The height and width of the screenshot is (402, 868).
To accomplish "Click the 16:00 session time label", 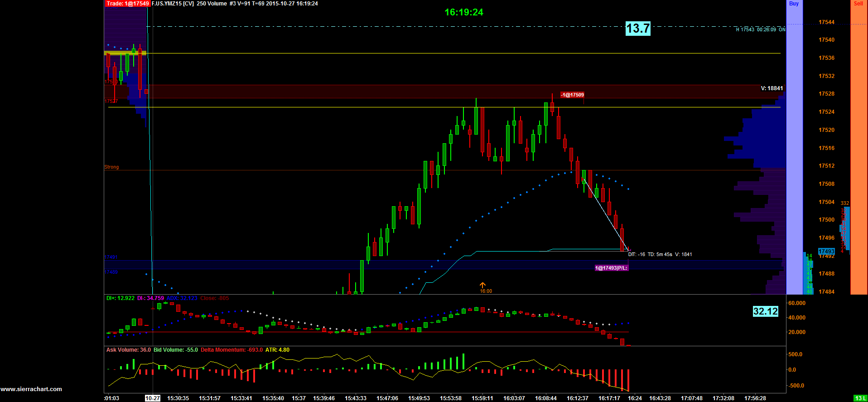I will (x=486, y=291).
